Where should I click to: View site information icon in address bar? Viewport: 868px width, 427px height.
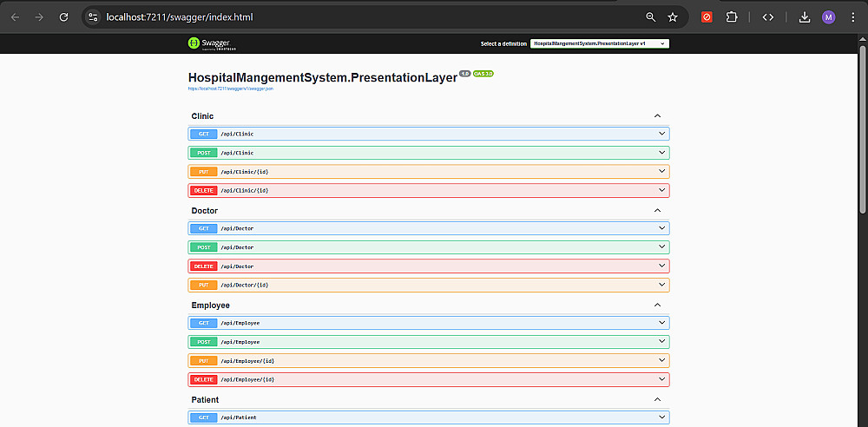(94, 17)
